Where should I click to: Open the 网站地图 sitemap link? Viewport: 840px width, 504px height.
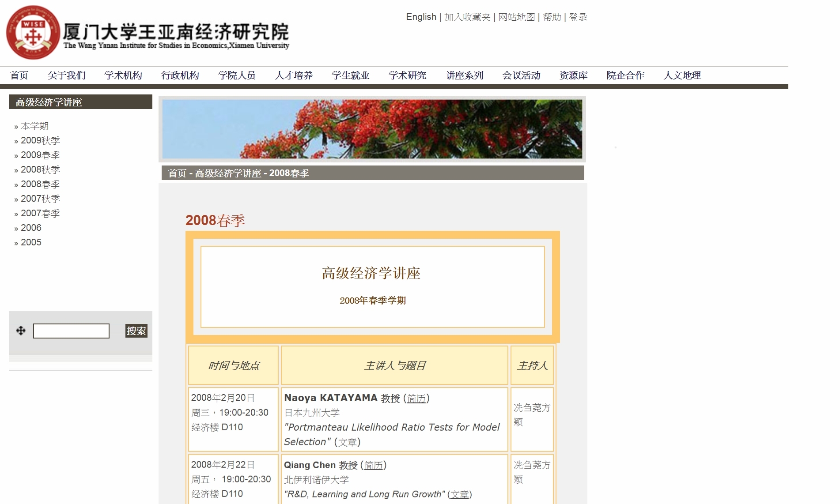tap(516, 17)
